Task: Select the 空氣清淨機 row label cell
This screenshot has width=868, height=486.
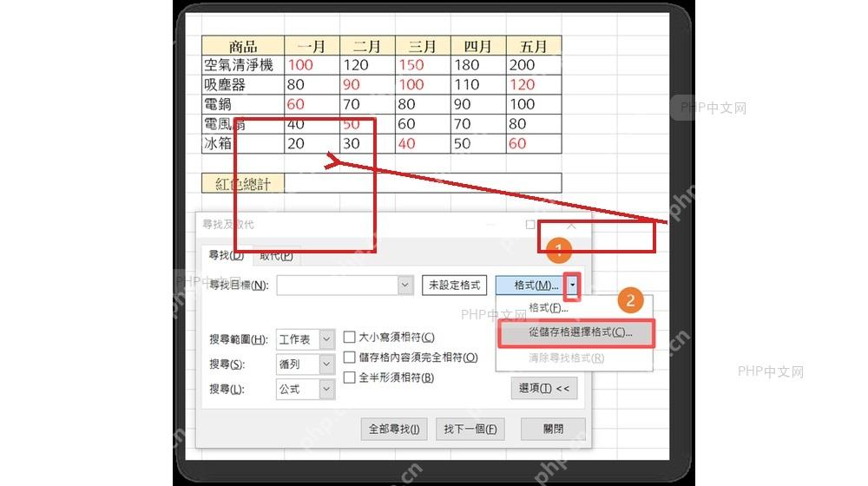Action: [x=243, y=65]
